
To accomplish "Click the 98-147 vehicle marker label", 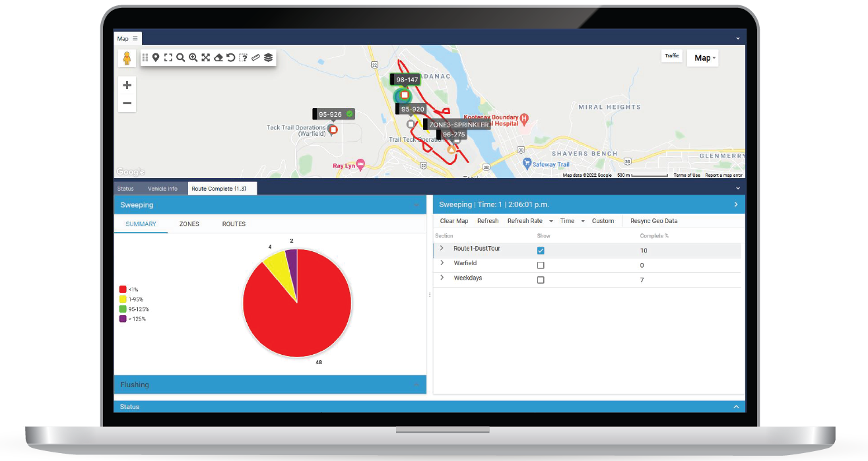I will point(405,80).
